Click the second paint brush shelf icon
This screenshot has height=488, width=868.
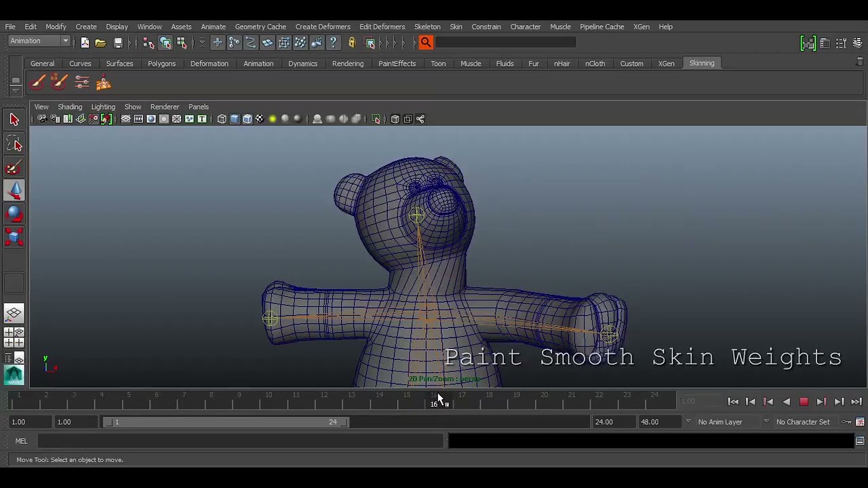coord(60,83)
